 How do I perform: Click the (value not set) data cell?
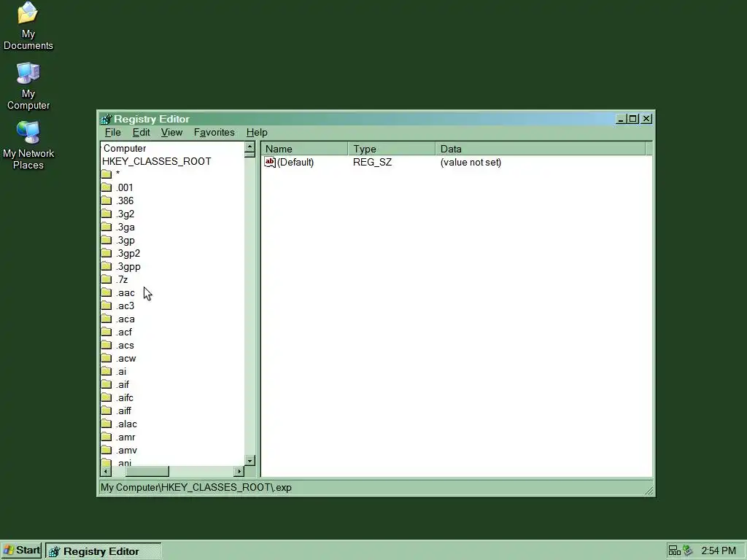pos(471,163)
